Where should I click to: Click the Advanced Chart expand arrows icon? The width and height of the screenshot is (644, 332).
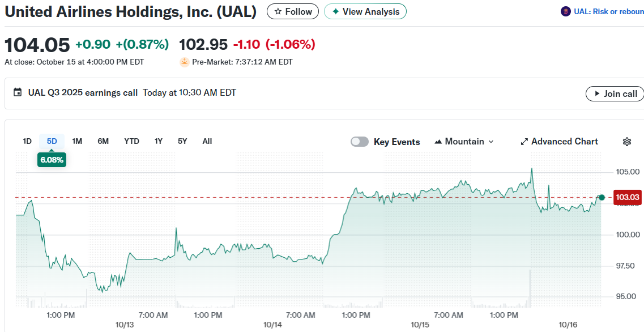click(x=524, y=142)
